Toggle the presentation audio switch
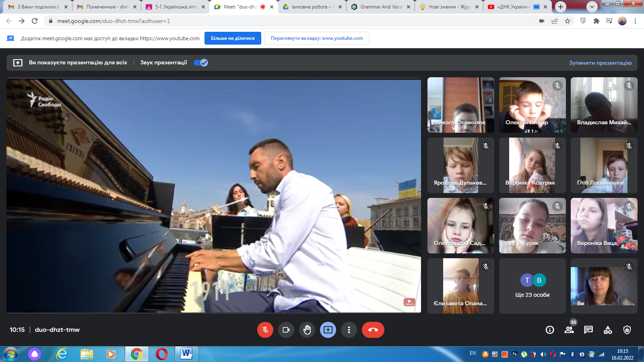 click(x=201, y=63)
